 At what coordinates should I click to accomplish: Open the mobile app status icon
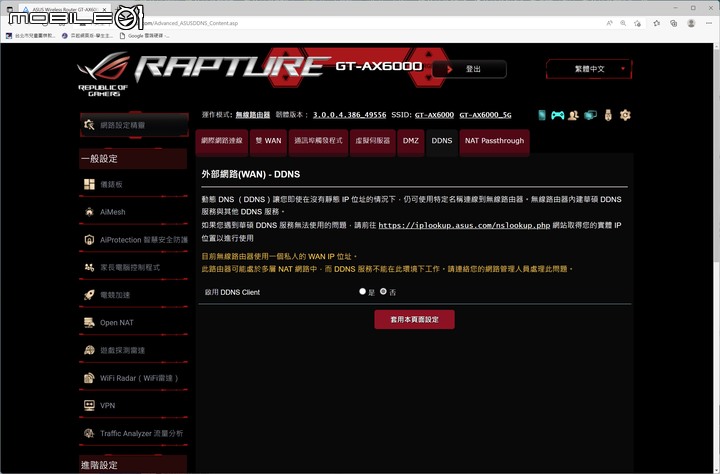tap(542, 115)
